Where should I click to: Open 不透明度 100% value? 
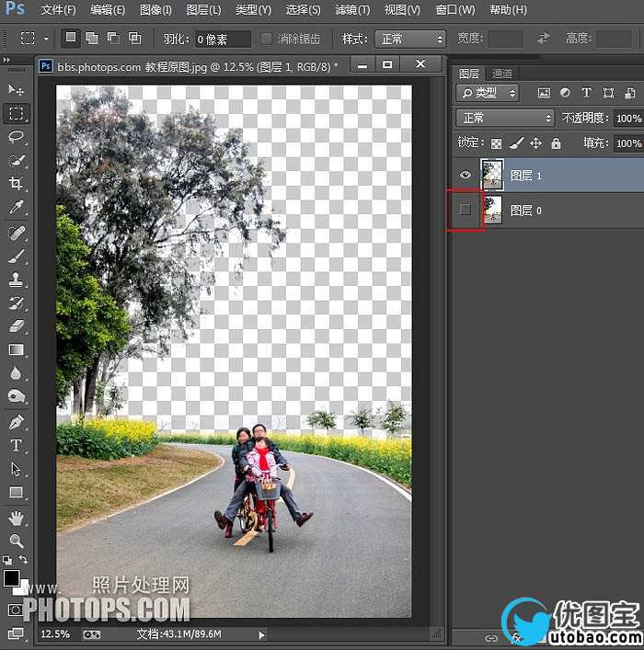pyautogui.click(x=628, y=119)
